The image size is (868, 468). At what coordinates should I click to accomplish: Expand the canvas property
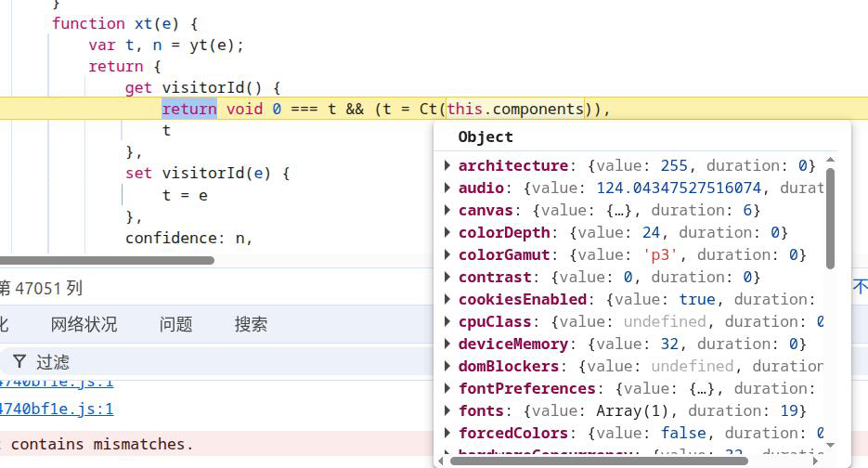(x=447, y=210)
